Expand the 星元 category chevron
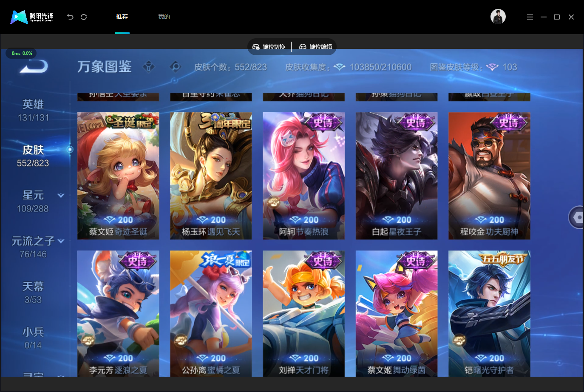 click(x=61, y=196)
